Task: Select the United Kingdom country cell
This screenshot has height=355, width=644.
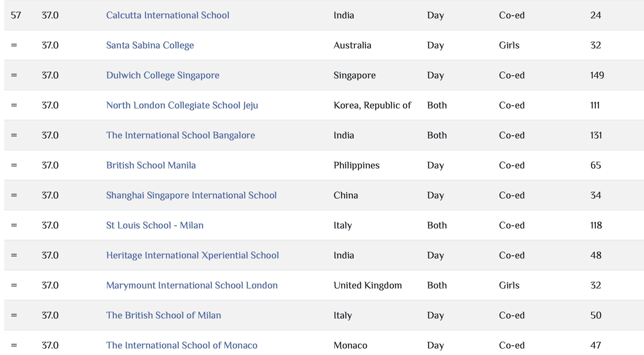Action: 368,285
